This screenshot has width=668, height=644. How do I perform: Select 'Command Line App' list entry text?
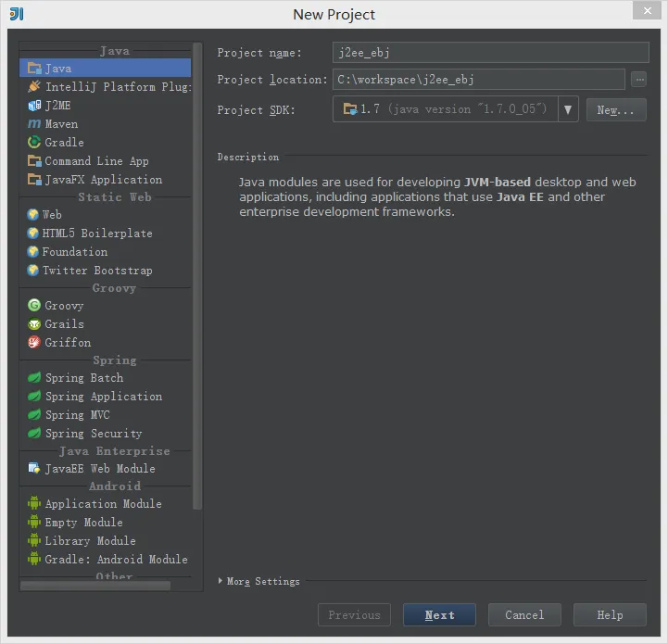coord(96,161)
